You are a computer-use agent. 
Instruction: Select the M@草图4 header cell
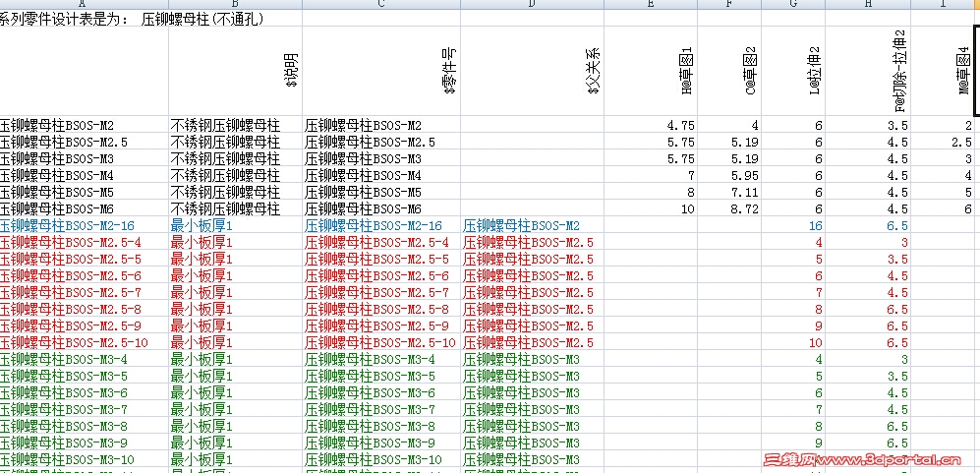point(943,70)
